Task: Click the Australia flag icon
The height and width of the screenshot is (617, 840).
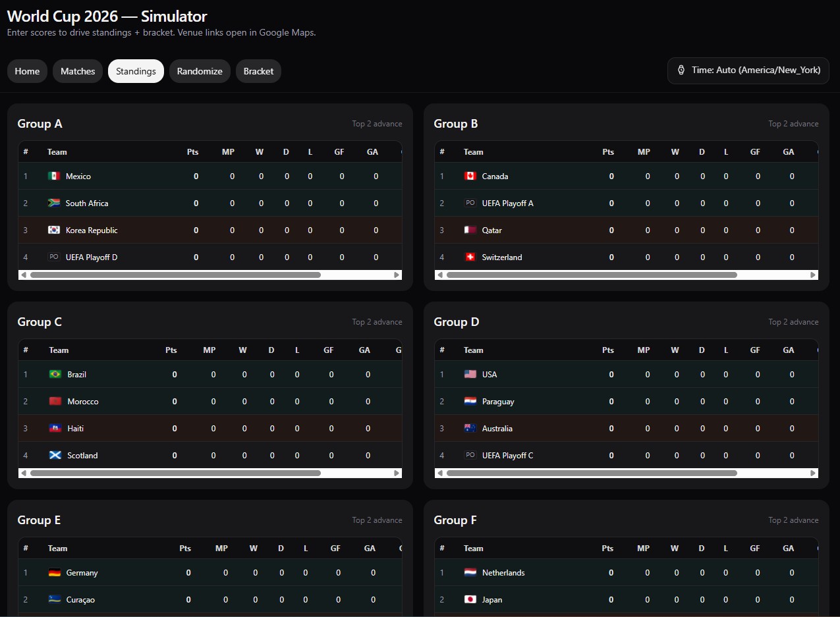Action: [470, 428]
